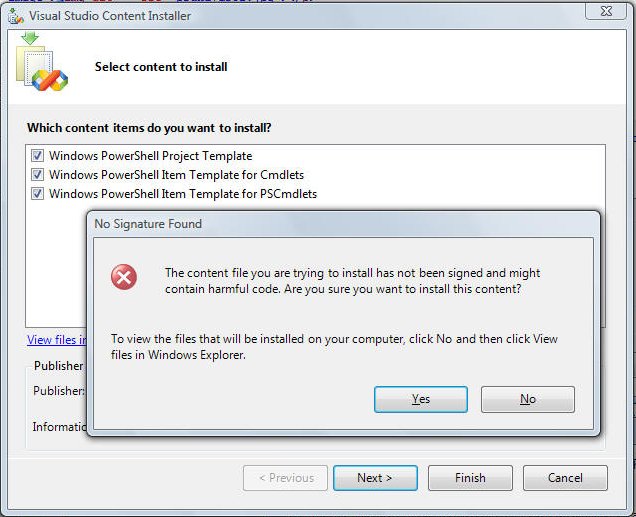Go to the next installer step
The image size is (636, 517).
pyautogui.click(x=375, y=478)
